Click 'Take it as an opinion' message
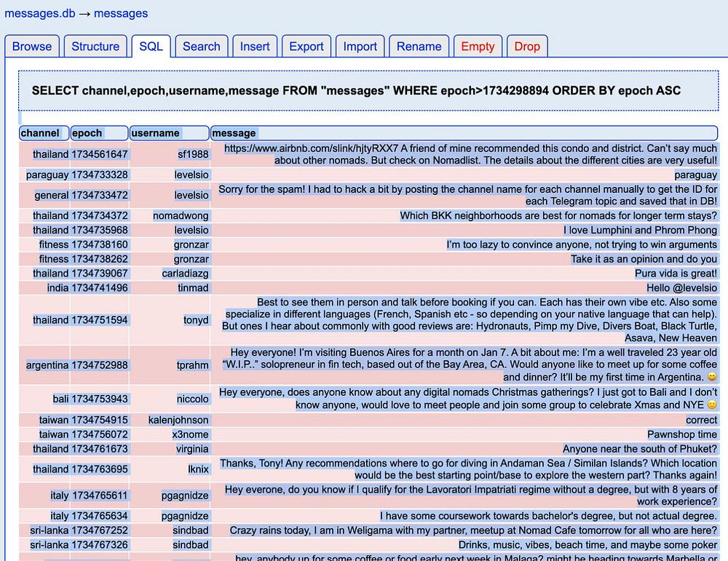Viewport: 728px width, 561px height. pyautogui.click(x=644, y=259)
